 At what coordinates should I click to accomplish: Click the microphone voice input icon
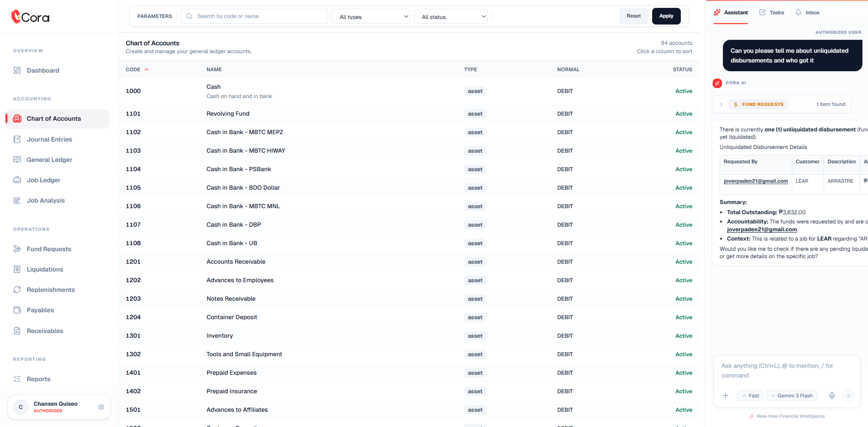(831, 396)
